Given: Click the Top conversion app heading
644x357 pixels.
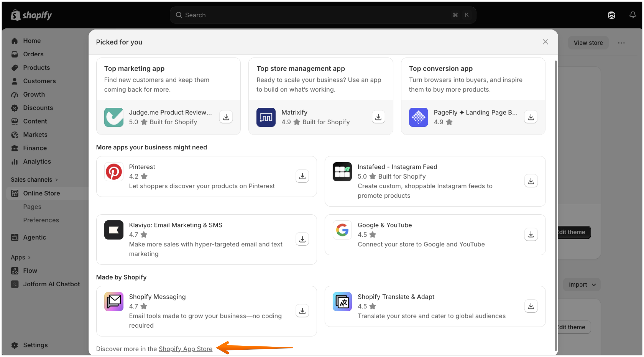Looking at the screenshot, I should [440, 69].
